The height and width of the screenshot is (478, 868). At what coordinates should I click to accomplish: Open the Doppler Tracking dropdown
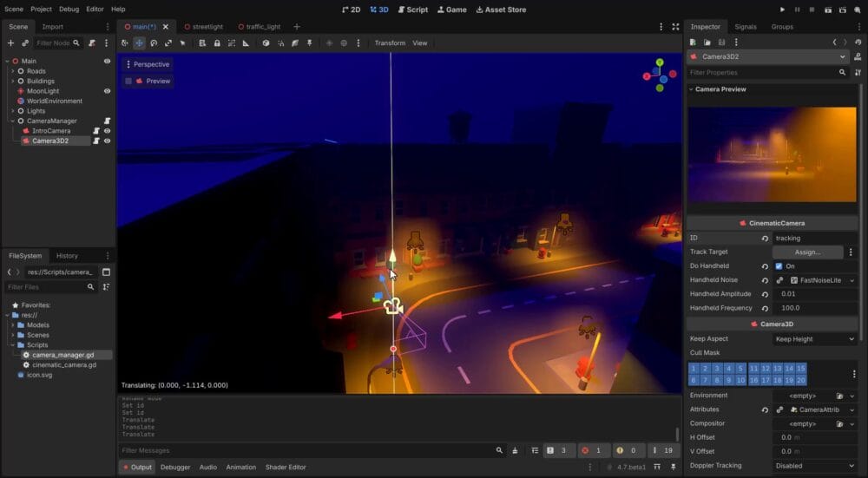[814, 466]
